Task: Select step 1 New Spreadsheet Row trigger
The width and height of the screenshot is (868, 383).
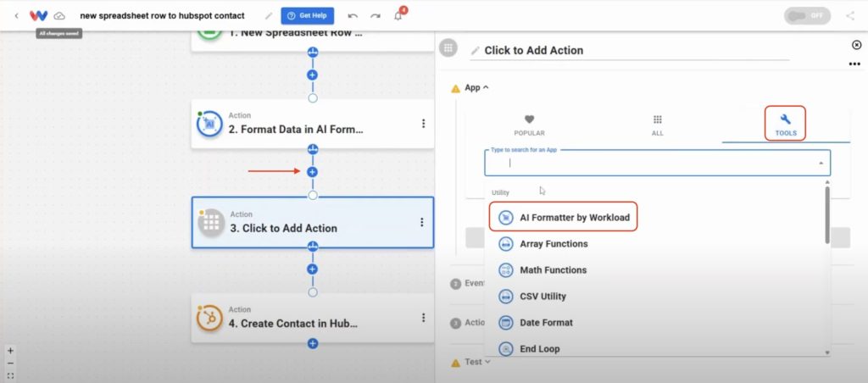Action: pyautogui.click(x=313, y=41)
